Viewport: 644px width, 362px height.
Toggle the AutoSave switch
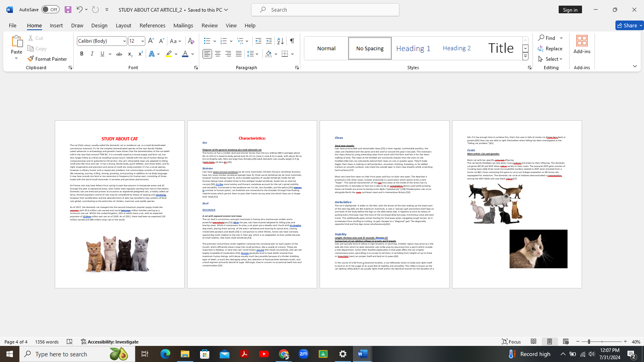[50, 10]
